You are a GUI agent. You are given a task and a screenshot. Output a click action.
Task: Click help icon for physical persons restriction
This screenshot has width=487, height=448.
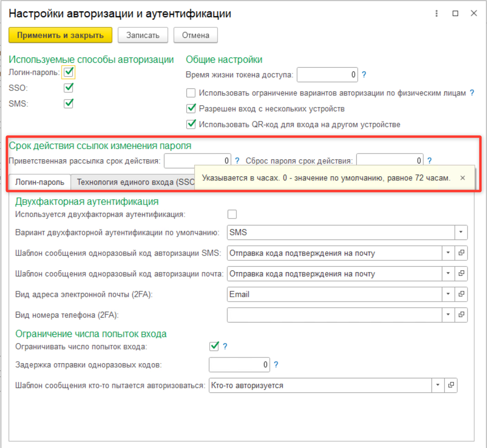[472, 93]
